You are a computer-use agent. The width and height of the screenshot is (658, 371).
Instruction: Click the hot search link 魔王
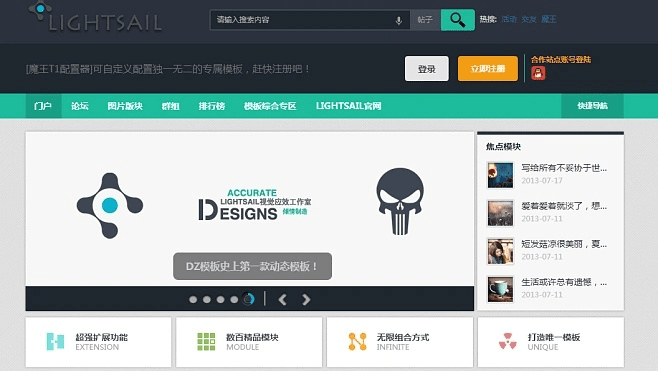tap(548, 19)
